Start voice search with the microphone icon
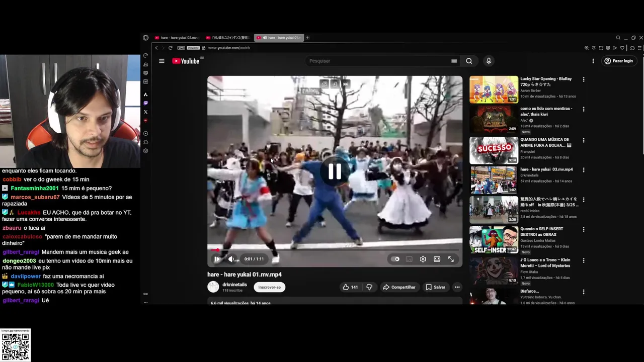Screen dimensions: 644x362 click(x=489, y=61)
